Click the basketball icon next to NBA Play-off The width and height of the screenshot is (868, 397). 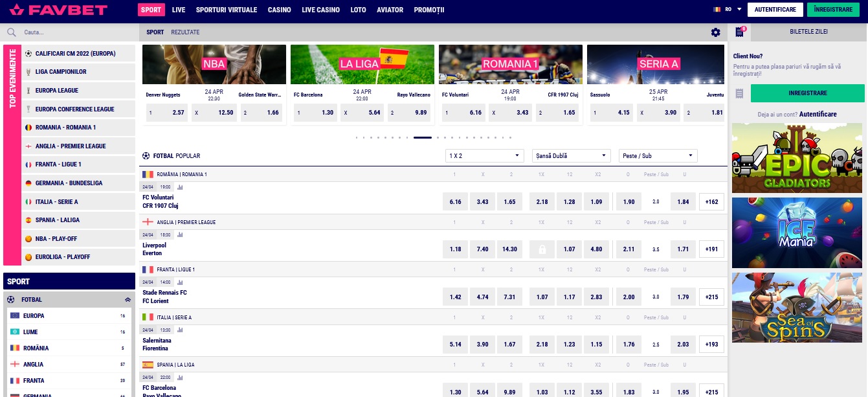click(x=28, y=238)
